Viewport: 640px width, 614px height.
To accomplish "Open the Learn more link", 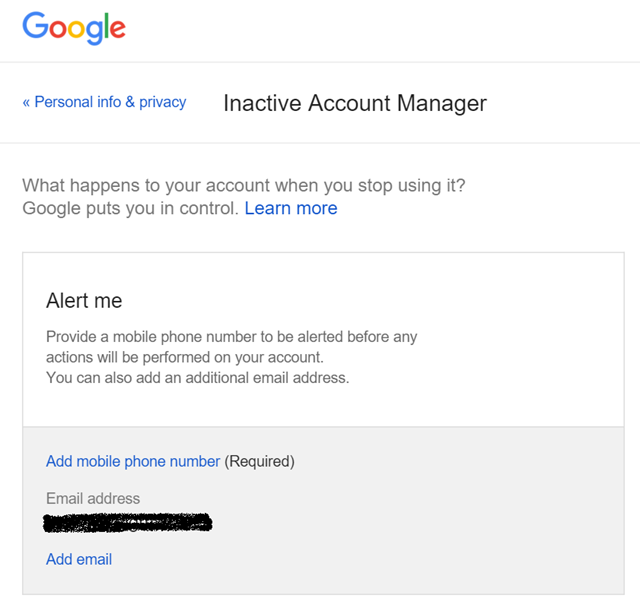I will coord(291,208).
